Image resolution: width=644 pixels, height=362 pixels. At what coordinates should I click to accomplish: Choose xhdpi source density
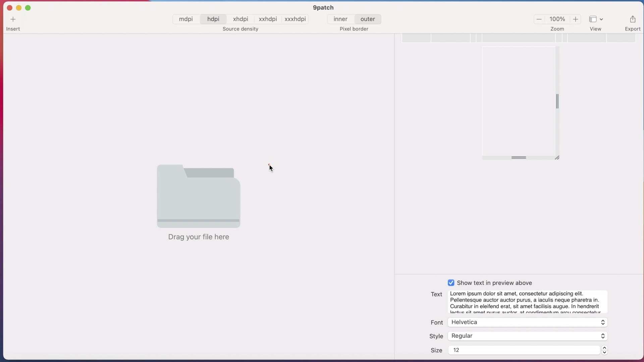240,19
